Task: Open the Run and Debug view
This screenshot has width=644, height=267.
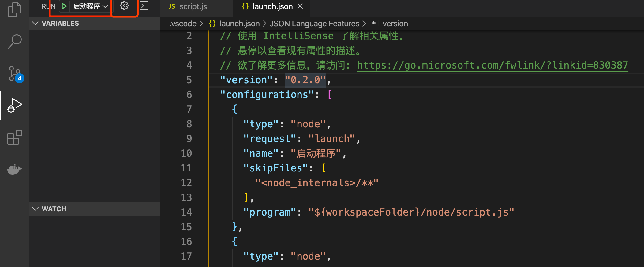Action: (14, 105)
